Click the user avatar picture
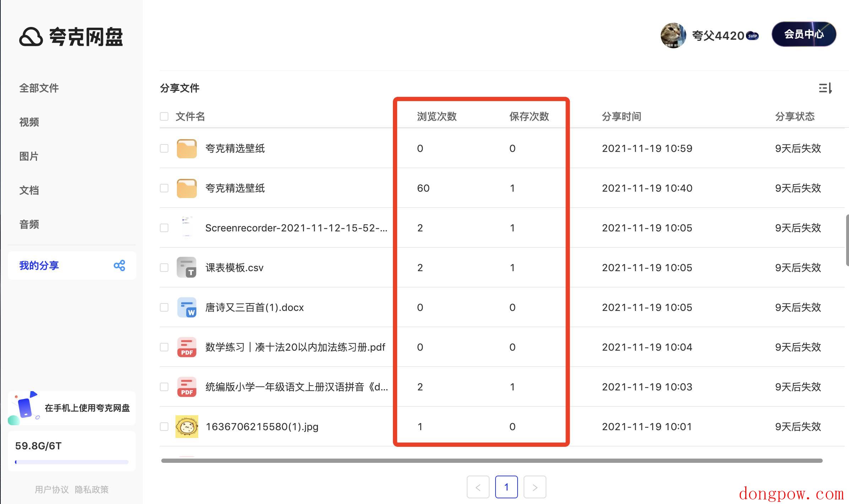Image resolution: width=849 pixels, height=504 pixels. [673, 35]
